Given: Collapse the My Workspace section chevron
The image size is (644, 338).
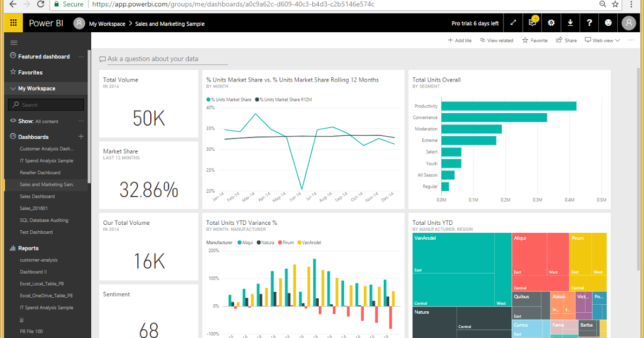Looking at the screenshot, I should (13, 89).
